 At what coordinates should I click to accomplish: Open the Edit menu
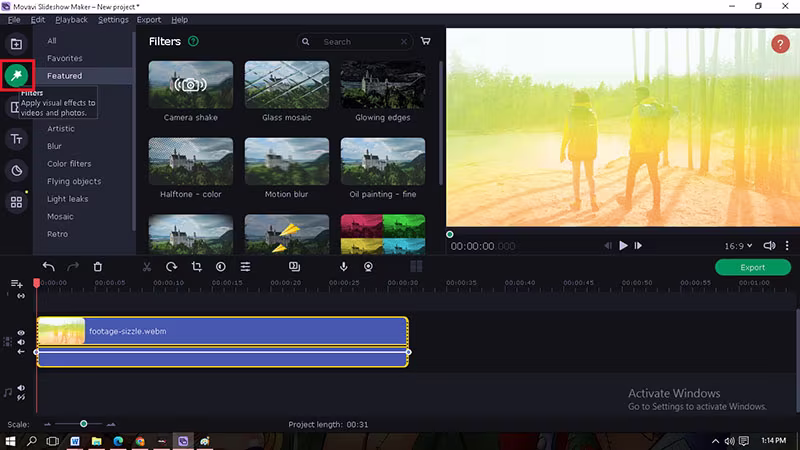38,19
